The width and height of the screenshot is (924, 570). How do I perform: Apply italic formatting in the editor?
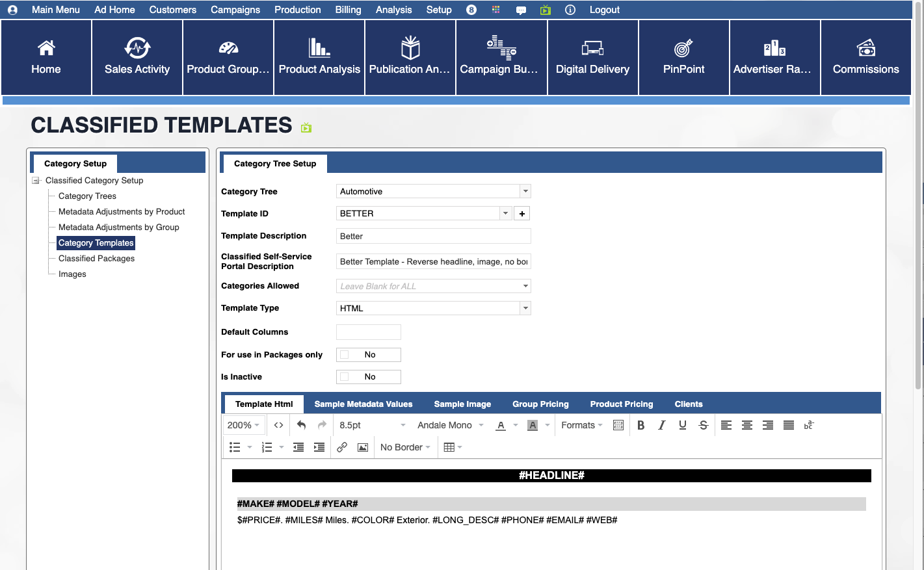click(x=661, y=425)
